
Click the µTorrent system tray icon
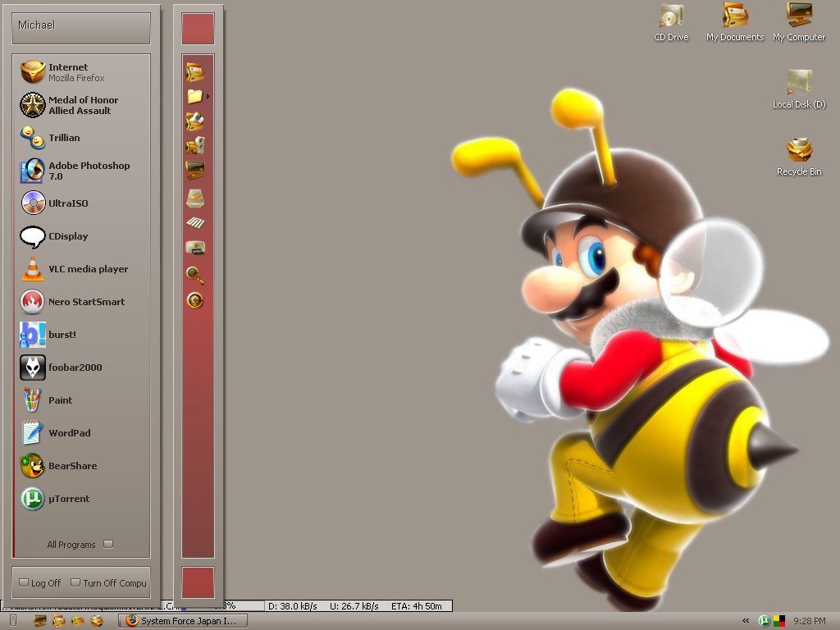click(x=765, y=621)
